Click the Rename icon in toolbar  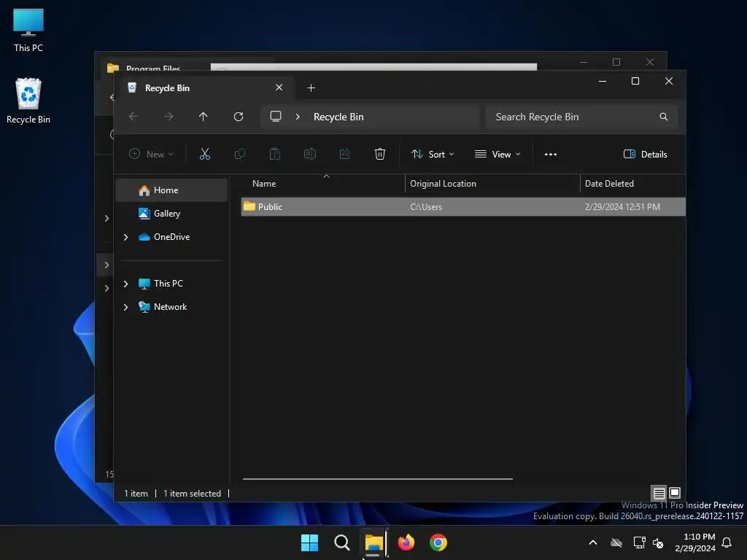(309, 154)
